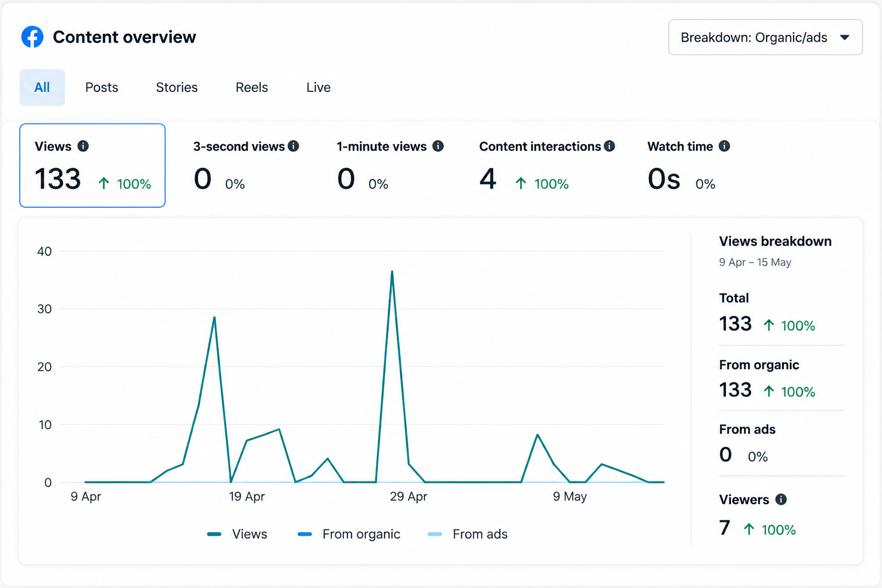
Task: Select the Views metric card
Action: point(92,165)
